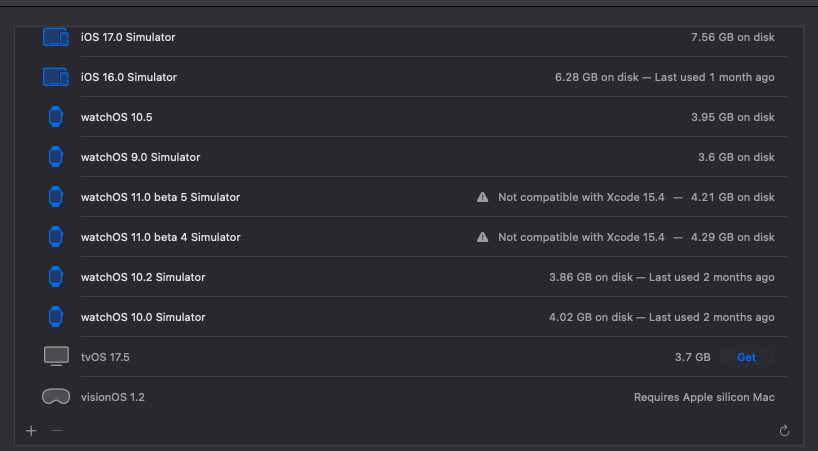Click the refresh icon at bottom right
This screenshot has width=818, height=451.
(785, 431)
